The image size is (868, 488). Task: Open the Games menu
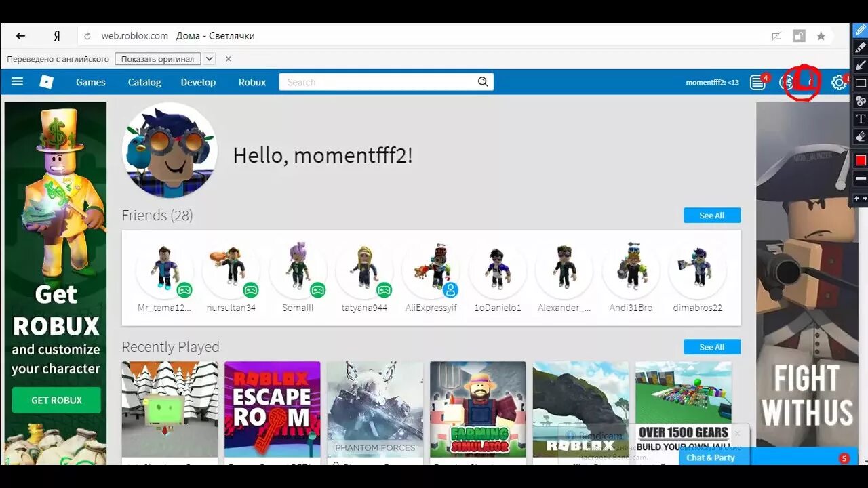(x=91, y=82)
